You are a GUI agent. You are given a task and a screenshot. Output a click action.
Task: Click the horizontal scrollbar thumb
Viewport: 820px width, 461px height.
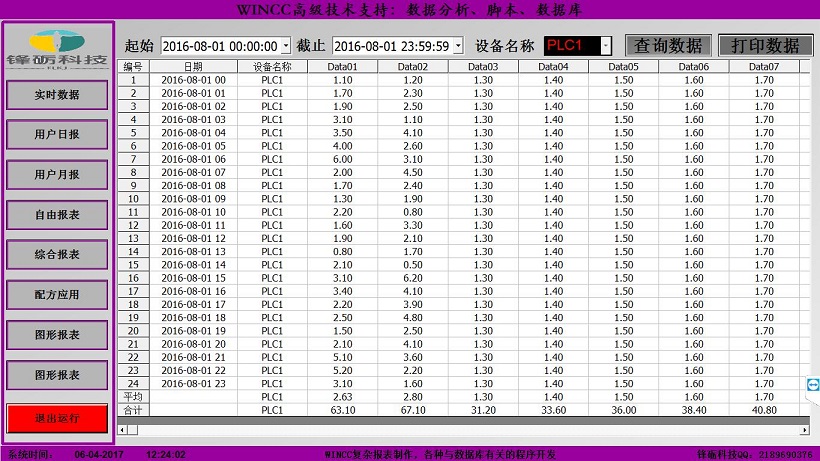(133, 430)
